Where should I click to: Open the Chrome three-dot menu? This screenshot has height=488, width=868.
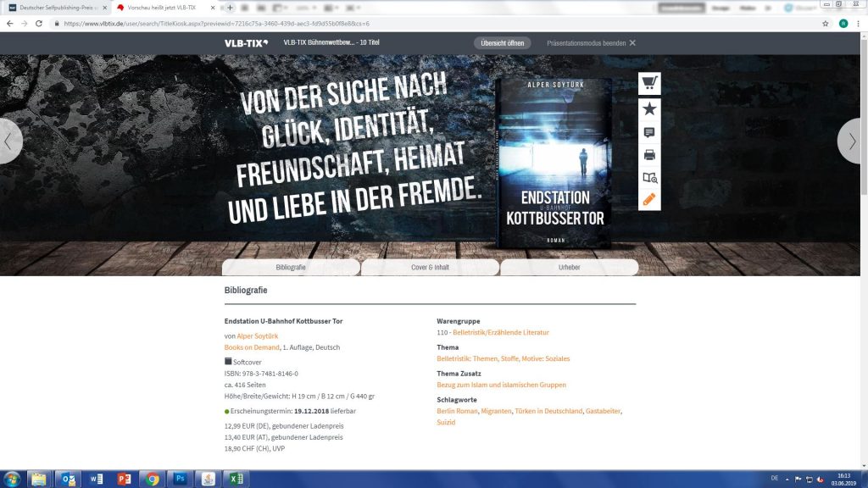(858, 24)
